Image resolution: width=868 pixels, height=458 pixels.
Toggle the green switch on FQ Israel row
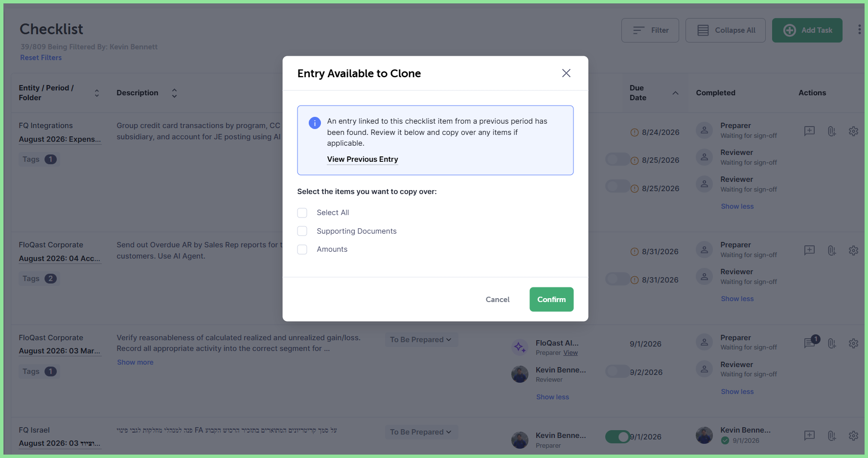point(617,436)
